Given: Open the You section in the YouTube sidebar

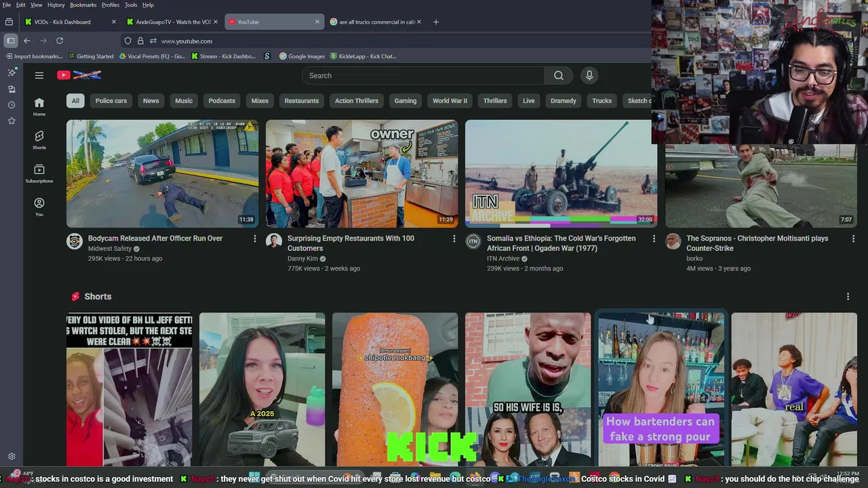Looking at the screenshot, I should point(39,207).
